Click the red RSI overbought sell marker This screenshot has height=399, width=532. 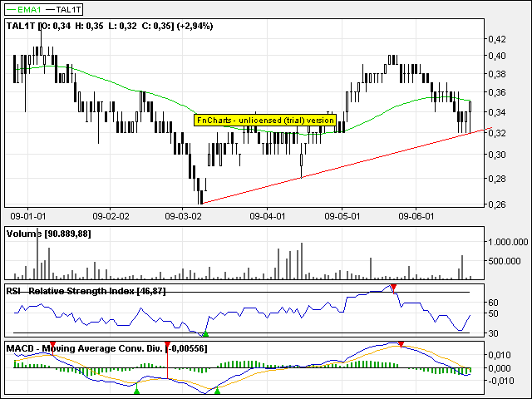coord(393,288)
